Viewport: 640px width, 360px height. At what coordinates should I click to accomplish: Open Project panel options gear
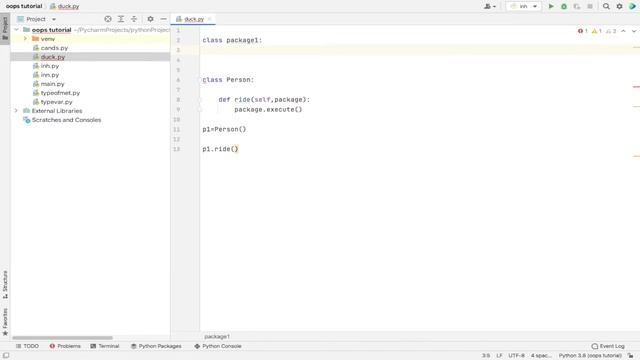[150, 19]
